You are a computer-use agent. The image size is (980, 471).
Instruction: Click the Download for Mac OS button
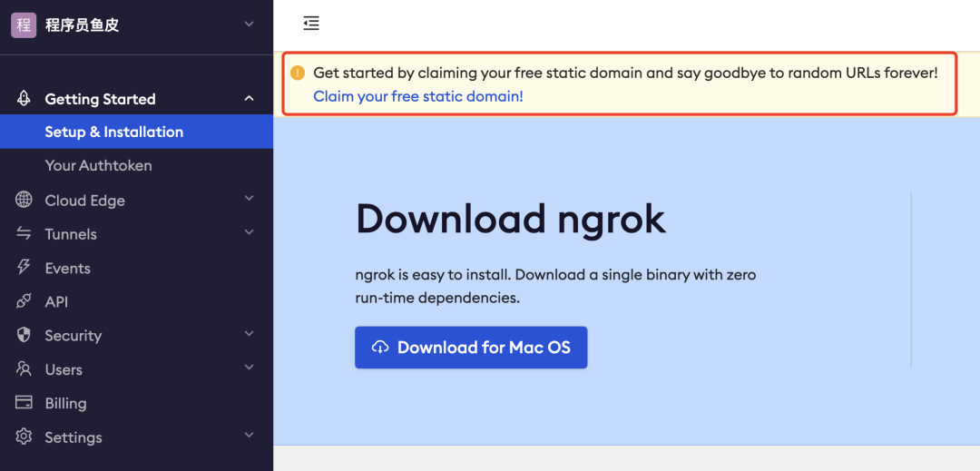pyautogui.click(x=471, y=348)
